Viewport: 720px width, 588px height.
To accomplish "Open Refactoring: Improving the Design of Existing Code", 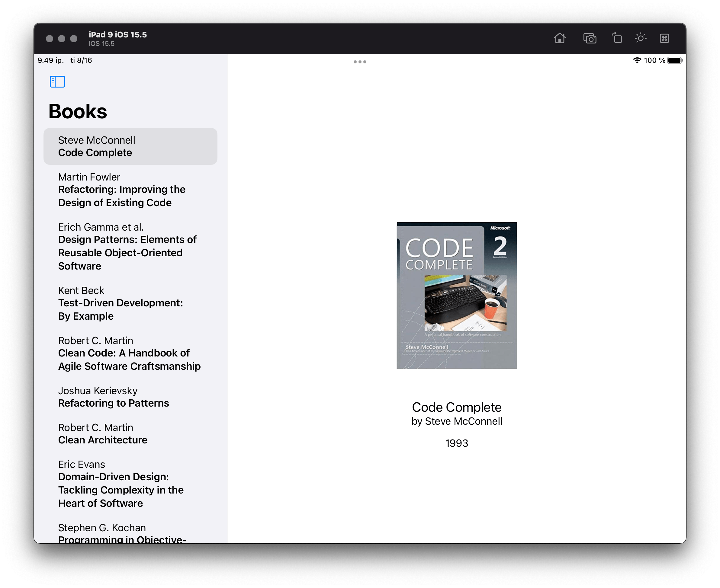I will click(122, 190).
